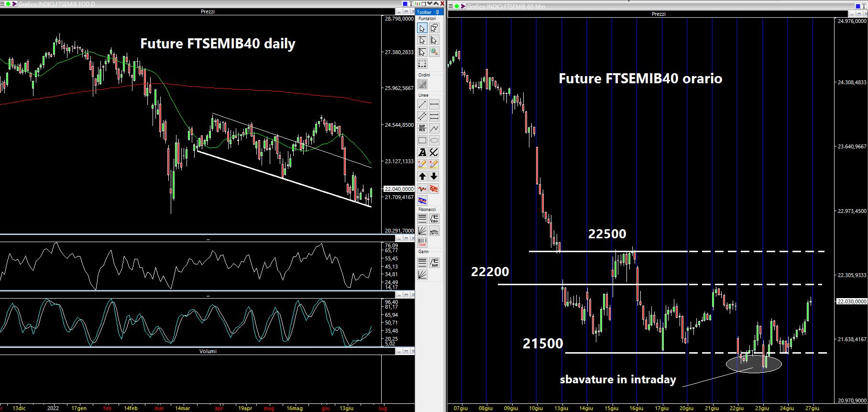The height and width of the screenshot is (412, 868).
Task: Select the red wavy line indicator tool
Action: (x=422, y=189)
